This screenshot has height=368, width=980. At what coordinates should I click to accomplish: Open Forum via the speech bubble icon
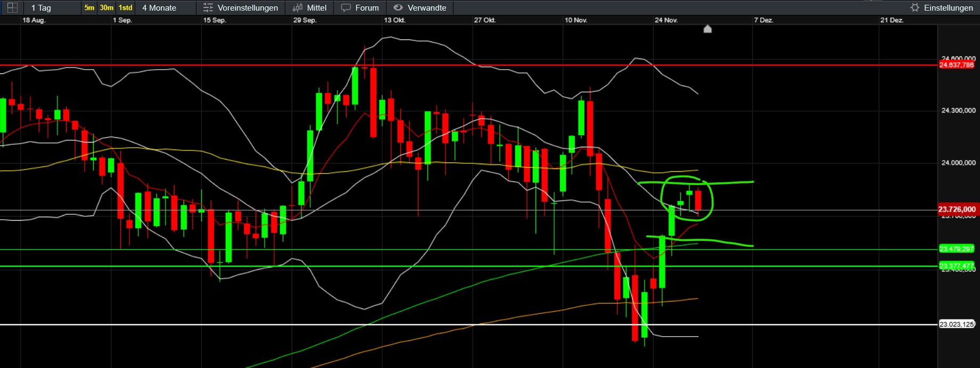click(x=346, y=8)
